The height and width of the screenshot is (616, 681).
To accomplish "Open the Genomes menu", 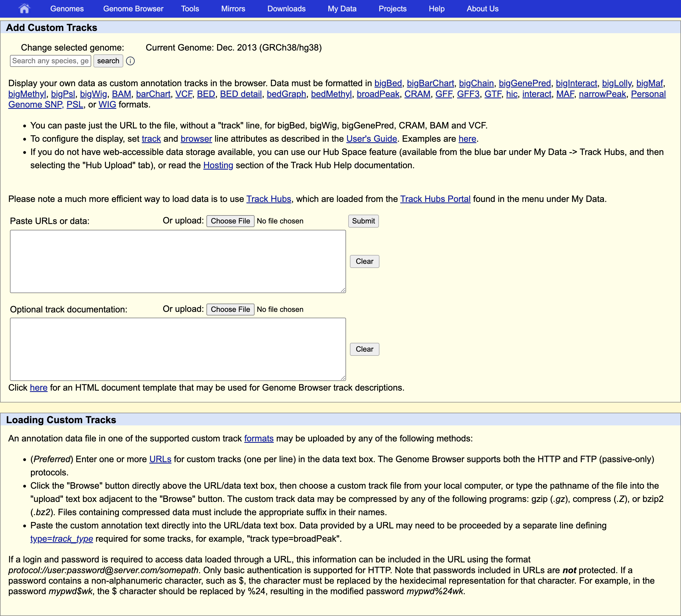I will tap(67, 9).
